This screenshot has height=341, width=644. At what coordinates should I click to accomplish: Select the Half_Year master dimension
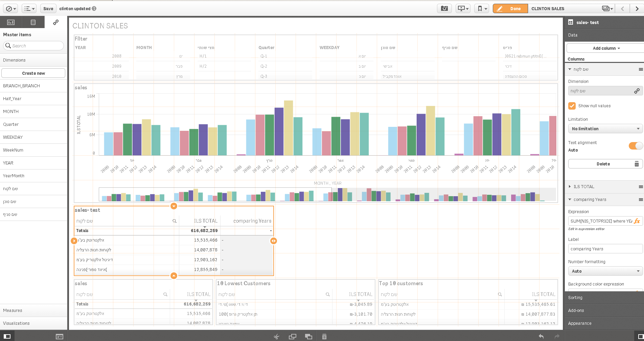tap(33, 98)
